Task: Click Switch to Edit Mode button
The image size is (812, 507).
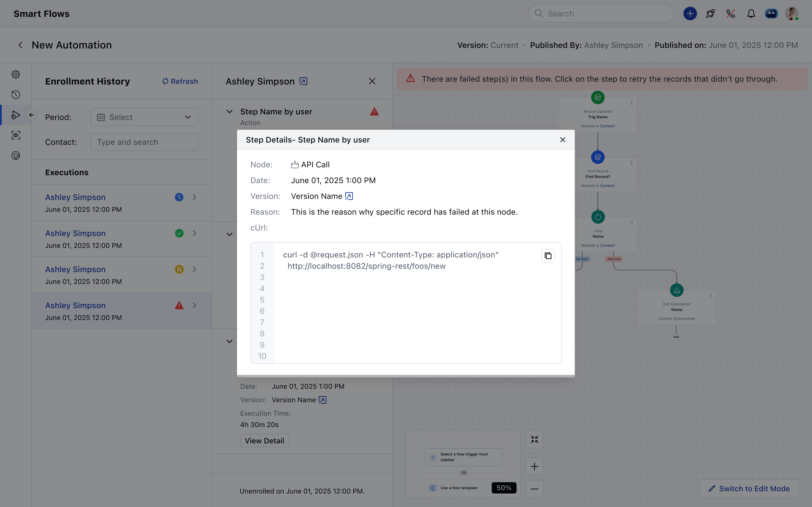Action: pyautogui.click(x=749, y=489)
